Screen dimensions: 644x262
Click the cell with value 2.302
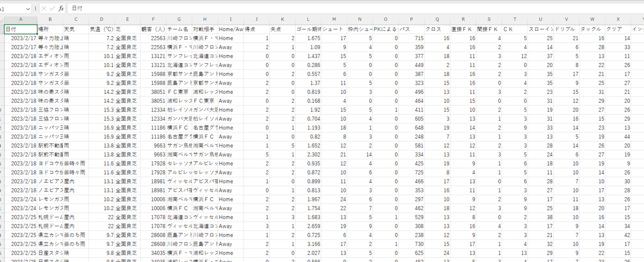[x=308, y=154]
